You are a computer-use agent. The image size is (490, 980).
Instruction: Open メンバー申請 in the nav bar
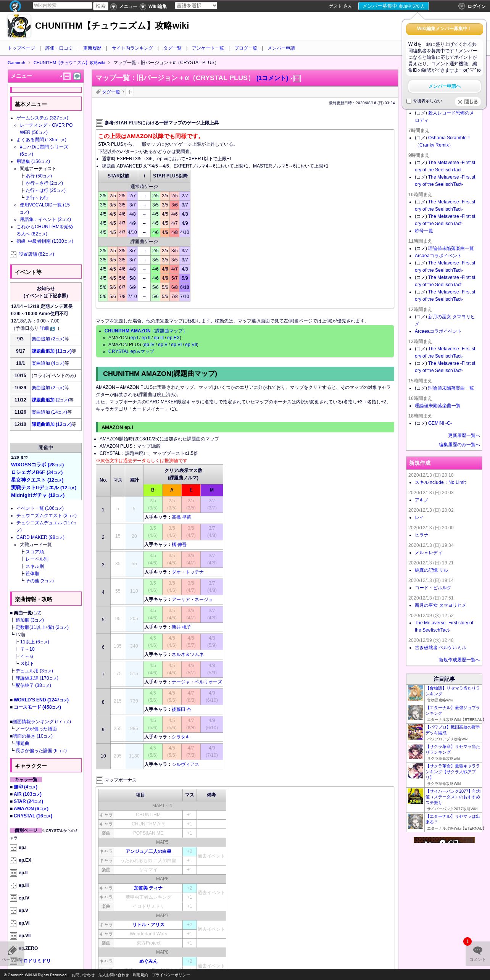click(x=281, y=48)
